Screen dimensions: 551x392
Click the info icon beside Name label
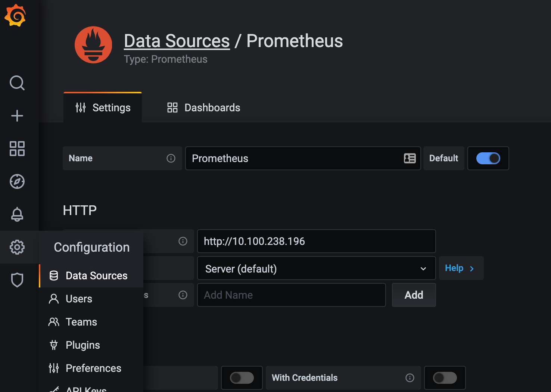click(x=171, y=158)
